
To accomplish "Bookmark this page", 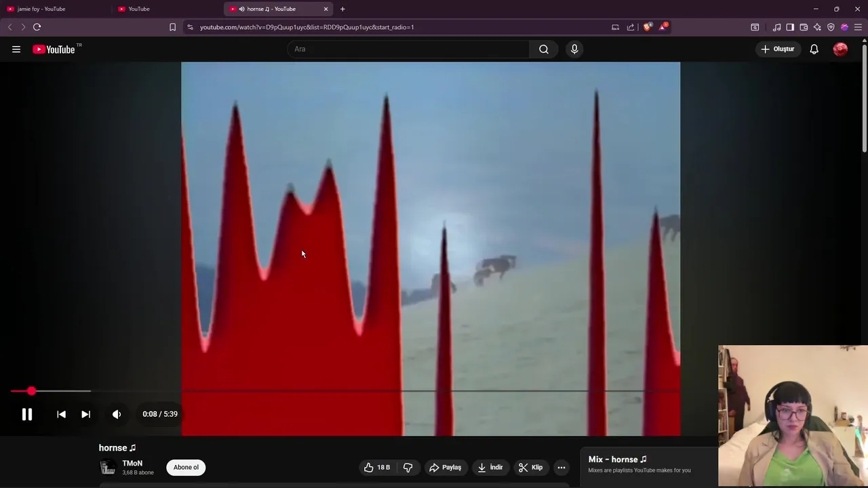I will pos(172,27).
